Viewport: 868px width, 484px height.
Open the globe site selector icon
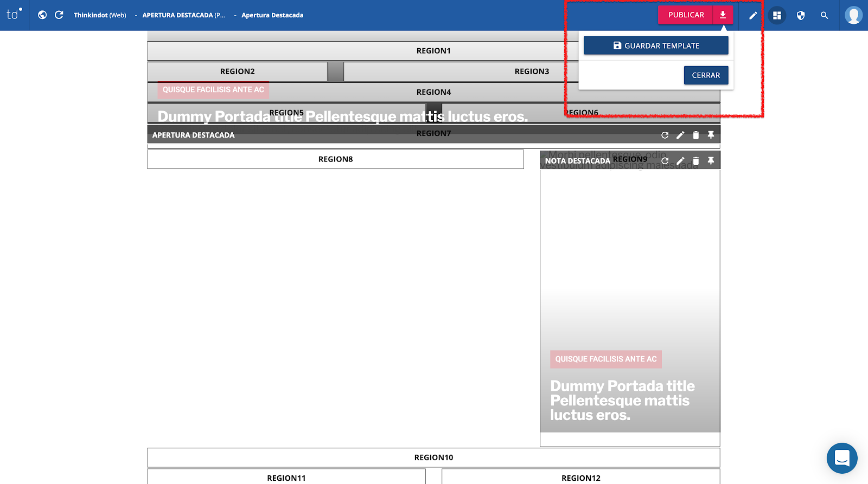(42, 15)
